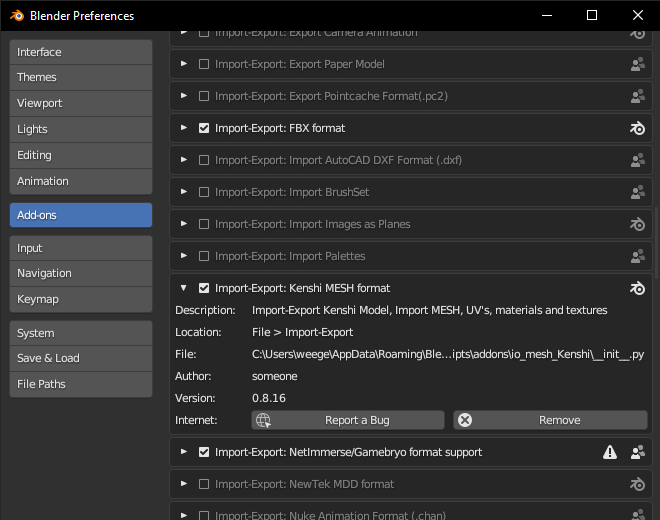This screenshot has height=520, width=660.
Task: Disable the FBX format add-on checkbox
Action: pos(204,128)
